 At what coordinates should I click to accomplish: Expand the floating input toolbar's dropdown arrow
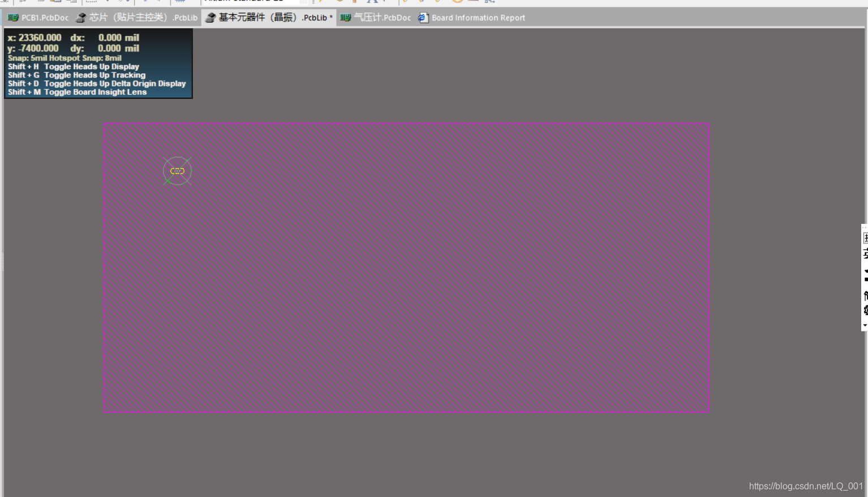pos(865,325)
